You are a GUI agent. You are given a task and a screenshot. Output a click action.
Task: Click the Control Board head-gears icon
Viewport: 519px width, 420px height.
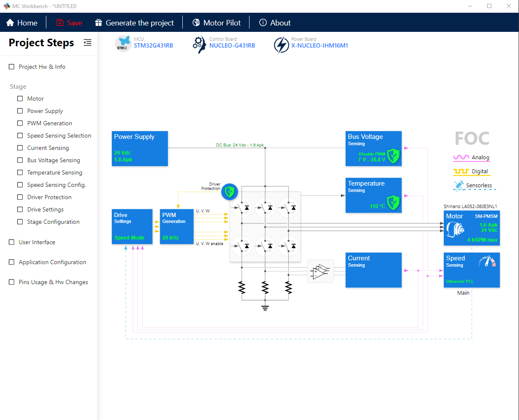click(199, 45)
